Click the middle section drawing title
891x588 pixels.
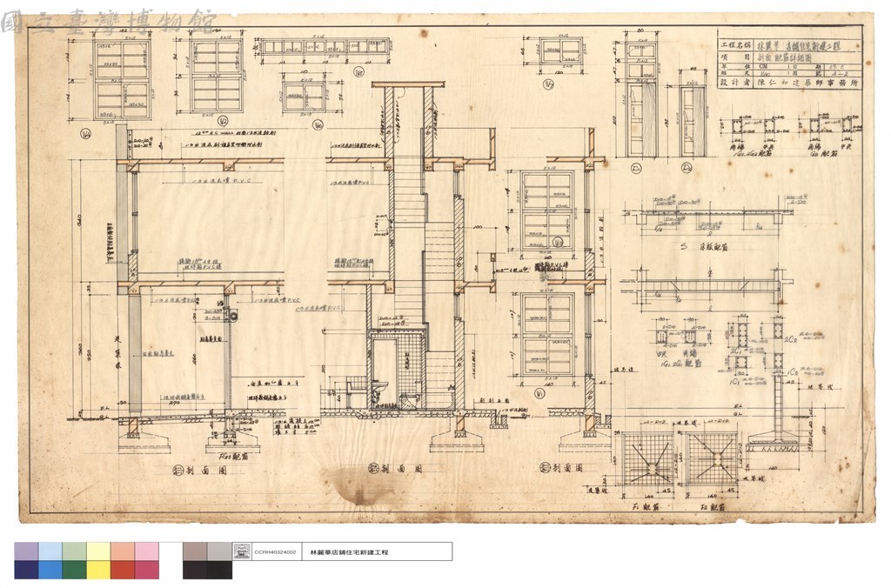tap(396, 469)
